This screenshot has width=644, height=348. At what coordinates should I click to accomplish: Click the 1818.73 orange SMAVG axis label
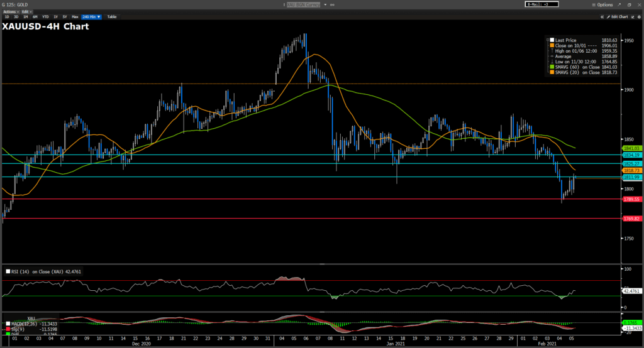(631, 170)
